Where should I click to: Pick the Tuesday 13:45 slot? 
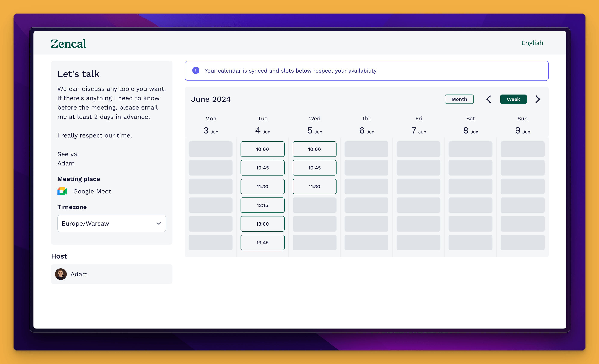[262, 242]
